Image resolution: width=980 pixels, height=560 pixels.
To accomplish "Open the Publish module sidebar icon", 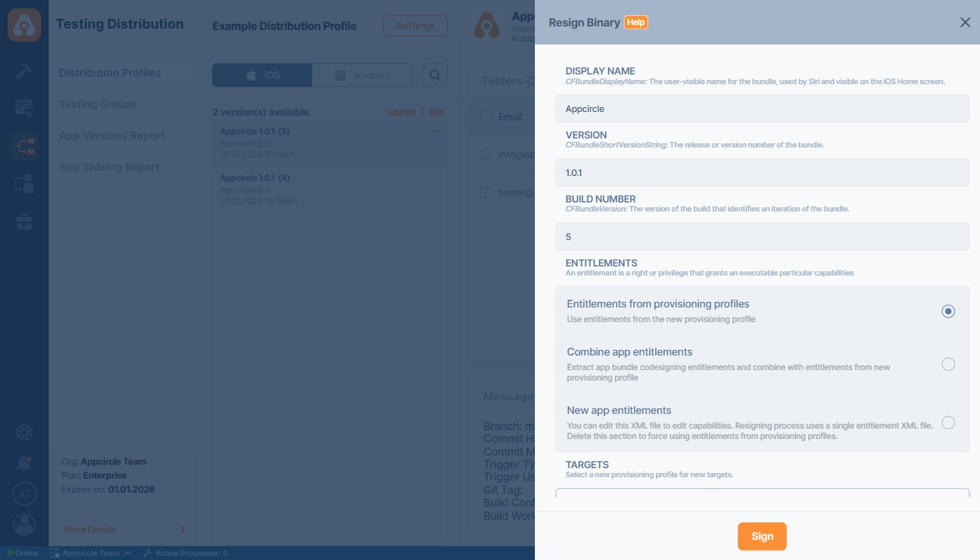I will click(x=24, y=184).
